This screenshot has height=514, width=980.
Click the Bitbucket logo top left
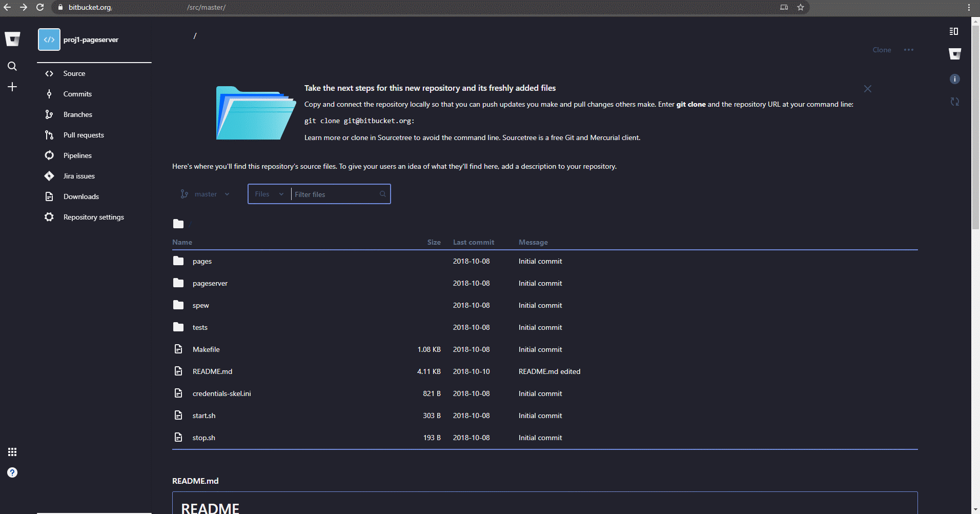12,39
